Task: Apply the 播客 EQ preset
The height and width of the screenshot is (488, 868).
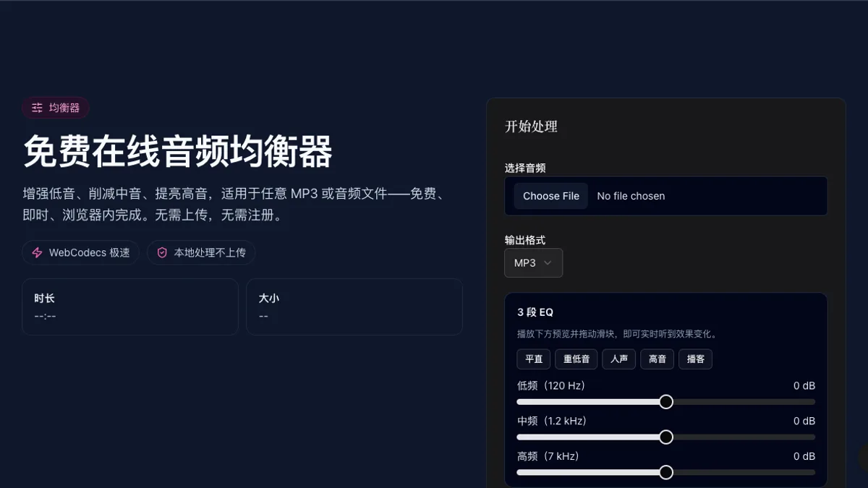Action: pos(695,359)
